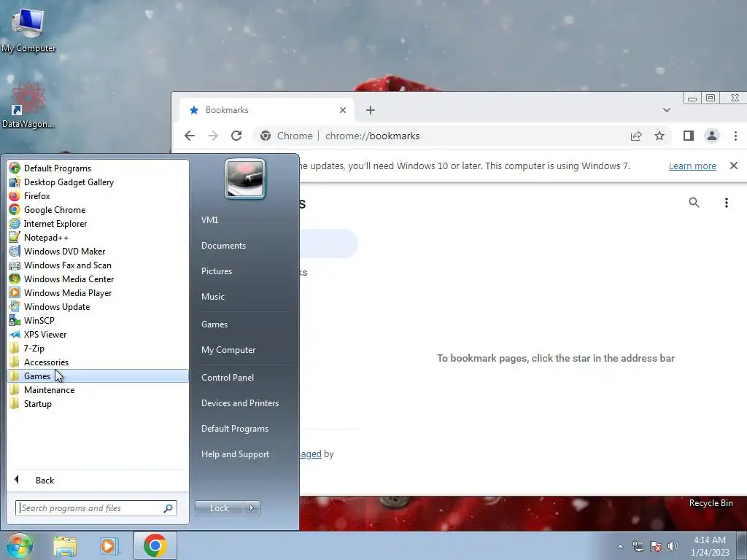Viewport: 747px width, 560px height.
Task: Open Windows Explorer from the taskbar
Action: coord(65,546)
